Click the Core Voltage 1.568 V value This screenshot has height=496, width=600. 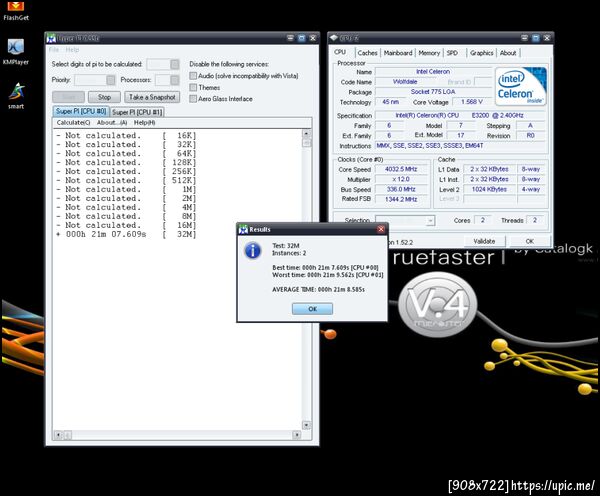pyautogui.click(x=471, y=102)
